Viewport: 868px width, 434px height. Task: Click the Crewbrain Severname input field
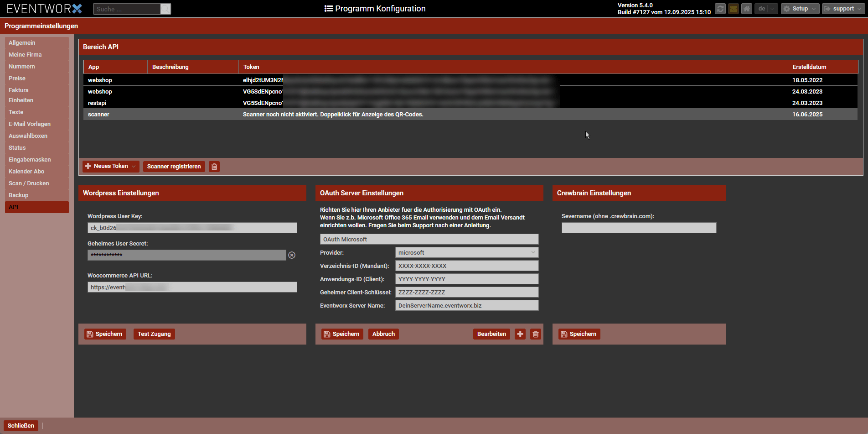[x=639, y=228]
